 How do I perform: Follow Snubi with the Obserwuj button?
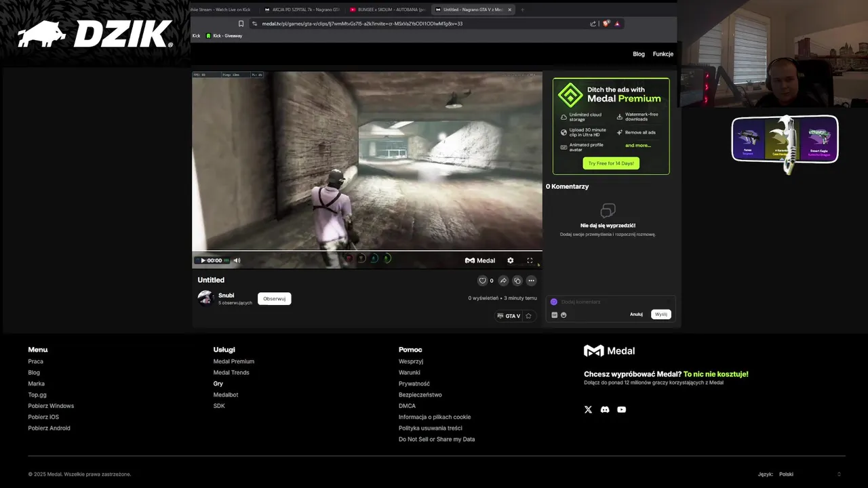coord(274,299)
